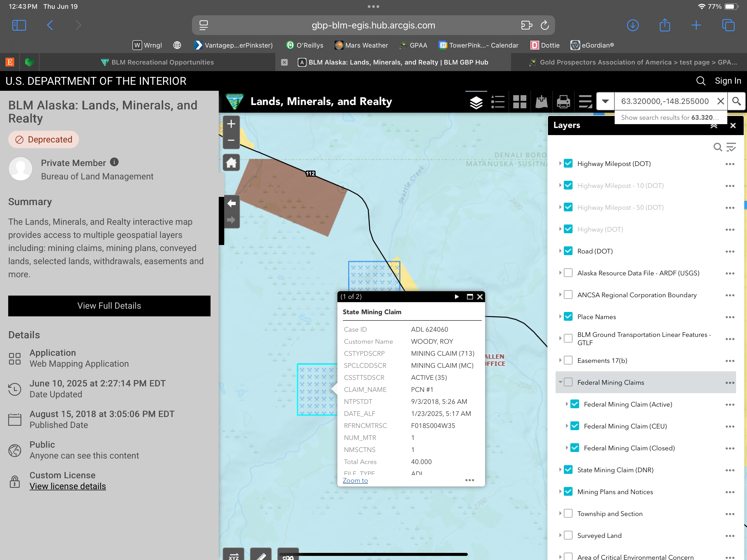The width and height of the screenshot is (747, 560).
Task: Open the Basemap Gallery grid icon
Action: pyautogui.click(x=520, y=102)
